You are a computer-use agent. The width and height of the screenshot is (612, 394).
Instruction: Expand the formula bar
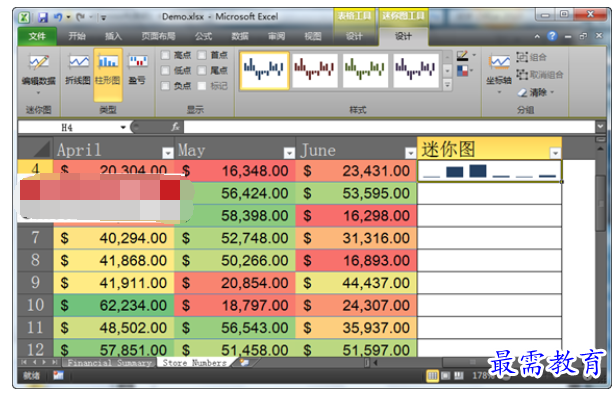pyautogui.click(x=600, y=127)
